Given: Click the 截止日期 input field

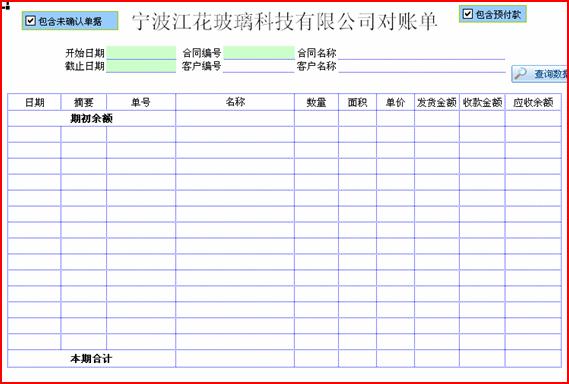Looking at the screenshot, I should pos(141,66).
